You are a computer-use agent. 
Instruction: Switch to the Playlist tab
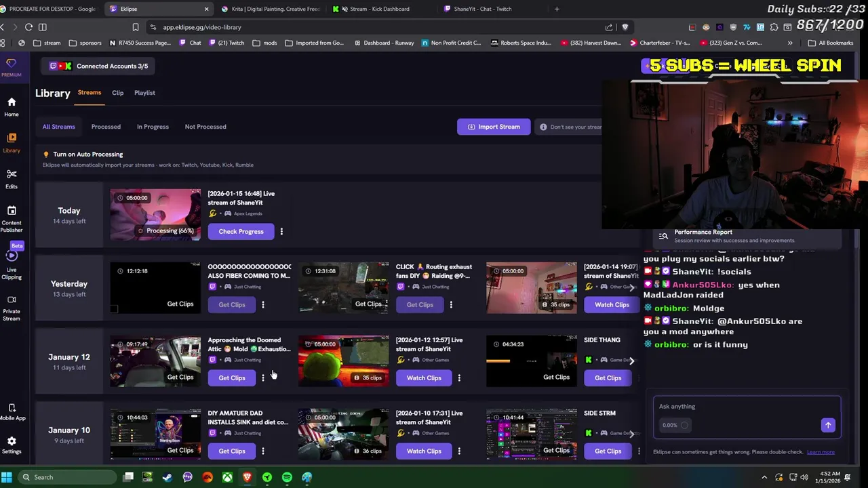tap(144, 93)
